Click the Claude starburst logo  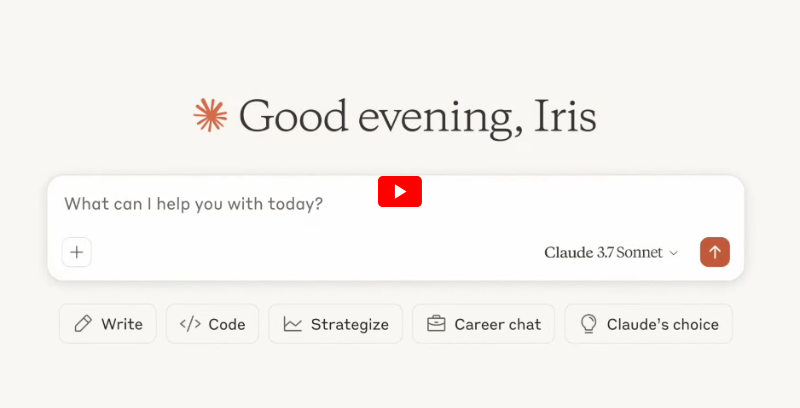pyautogui.click(x=210, y=115)
